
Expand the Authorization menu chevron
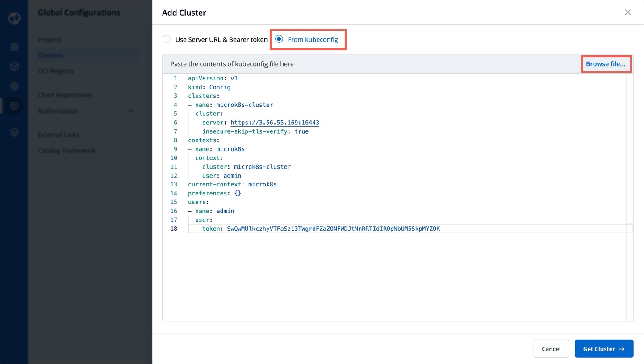point(130,111)
